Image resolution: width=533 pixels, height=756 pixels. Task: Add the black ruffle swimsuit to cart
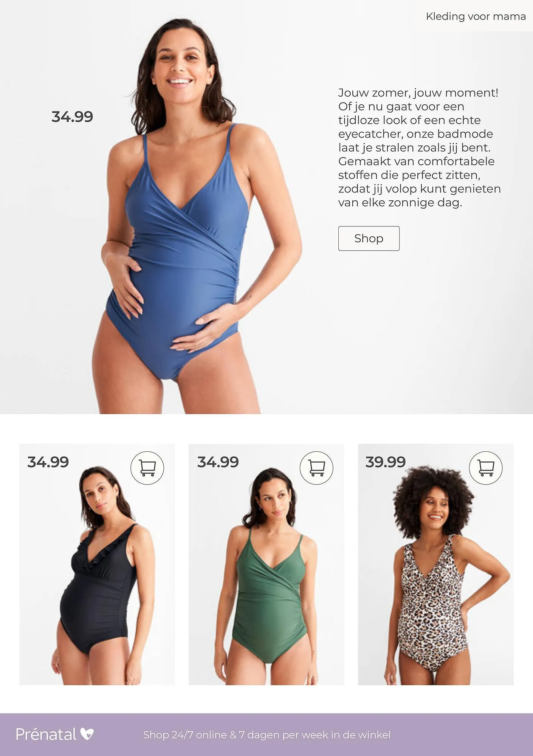tap(147, 468)
